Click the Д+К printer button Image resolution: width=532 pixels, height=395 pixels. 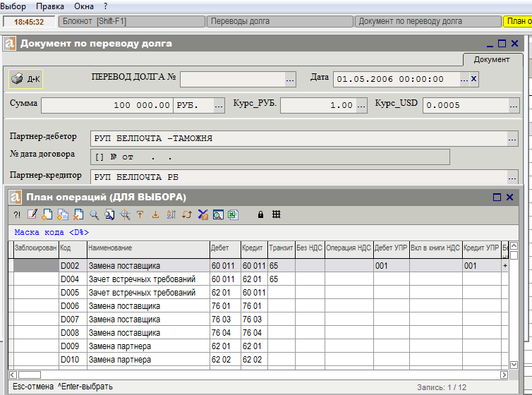[26, 79]
